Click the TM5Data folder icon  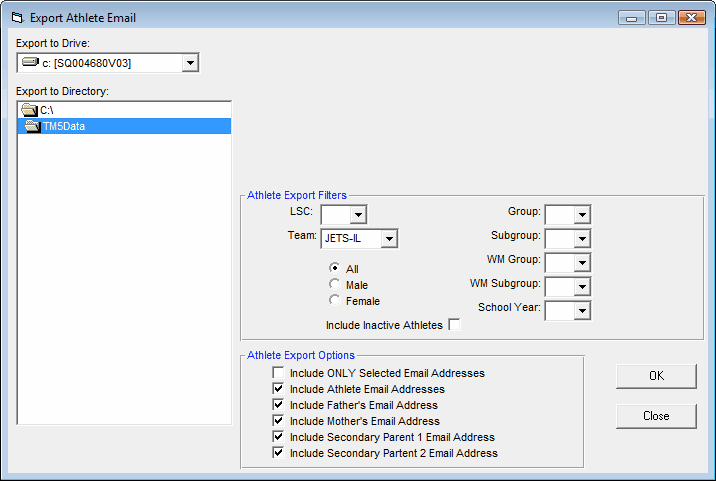coord(32,126)
